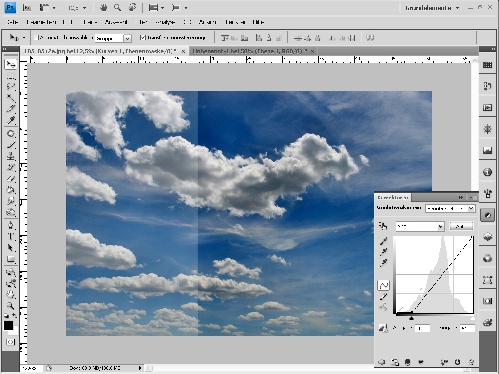Select the Type tool

click(11, 237)
